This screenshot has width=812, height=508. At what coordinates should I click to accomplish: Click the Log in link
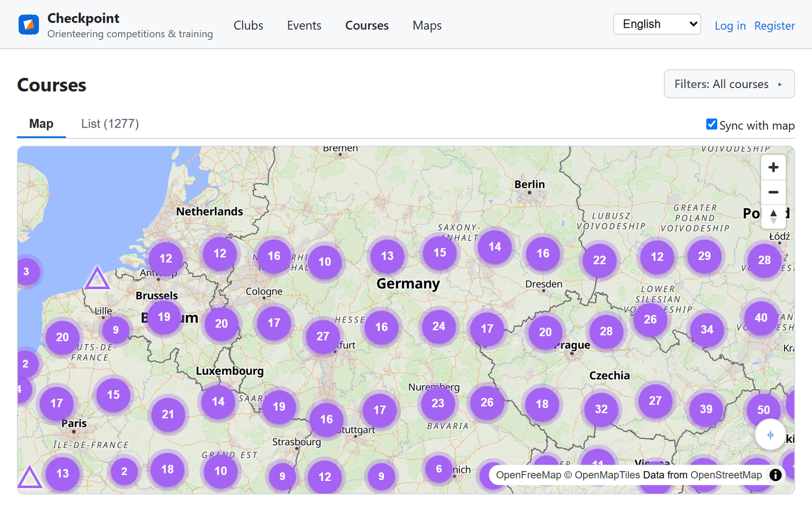tap(730, 25)
